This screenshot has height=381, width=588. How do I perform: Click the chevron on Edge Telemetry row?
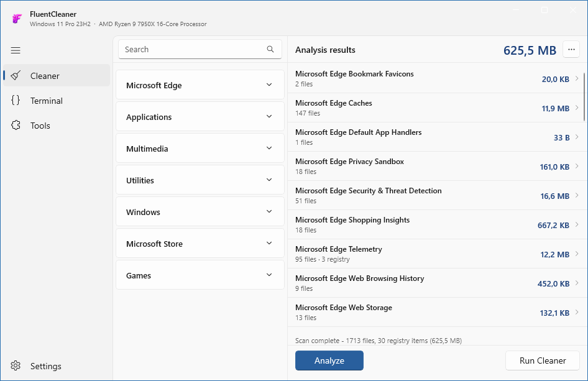[577, 254]
